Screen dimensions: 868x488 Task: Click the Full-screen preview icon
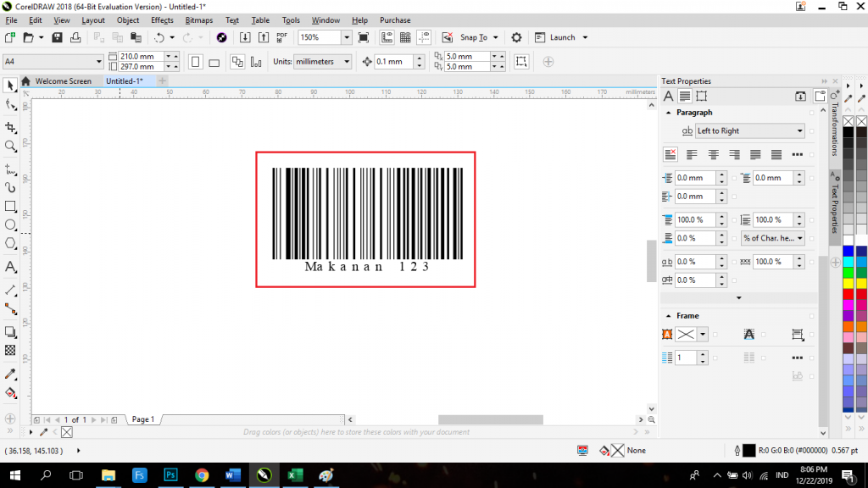click(363, 37)
